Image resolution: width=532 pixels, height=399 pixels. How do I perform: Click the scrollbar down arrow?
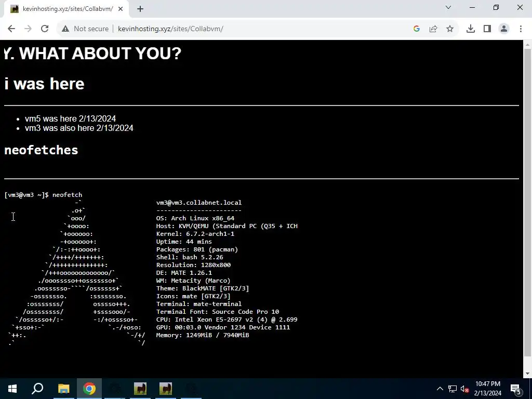click(527, 374)
